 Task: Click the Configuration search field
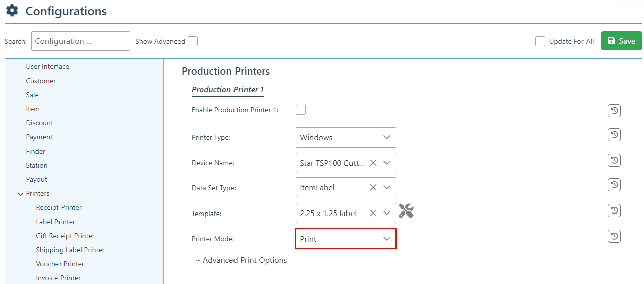point(80,41)
